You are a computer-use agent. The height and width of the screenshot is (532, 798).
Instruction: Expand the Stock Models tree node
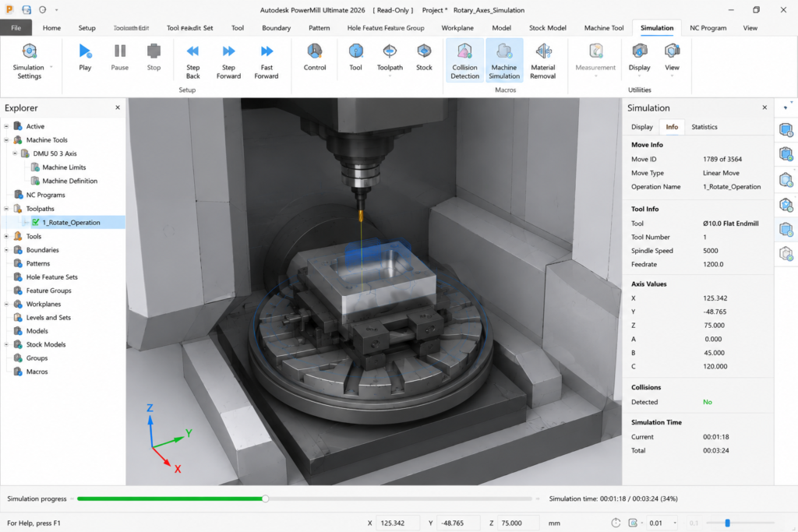(x=6, y=344)
